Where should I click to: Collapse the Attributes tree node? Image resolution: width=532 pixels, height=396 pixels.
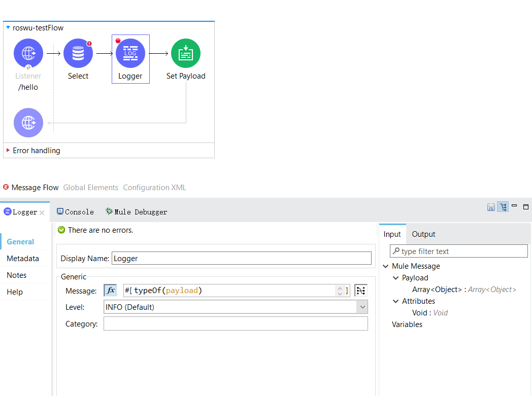(x=395, y=301)
